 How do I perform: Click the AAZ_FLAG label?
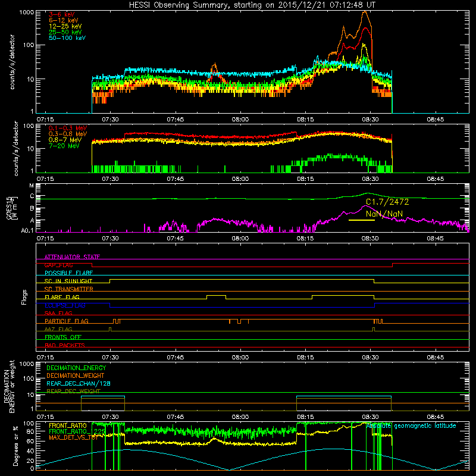(58, 329)
